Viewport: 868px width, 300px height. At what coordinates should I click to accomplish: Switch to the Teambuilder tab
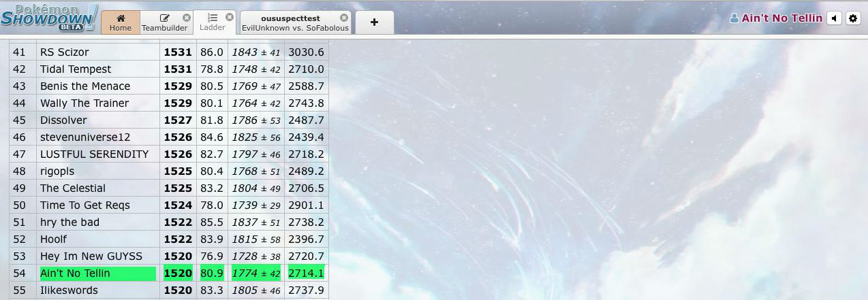(x=164, y=22)
